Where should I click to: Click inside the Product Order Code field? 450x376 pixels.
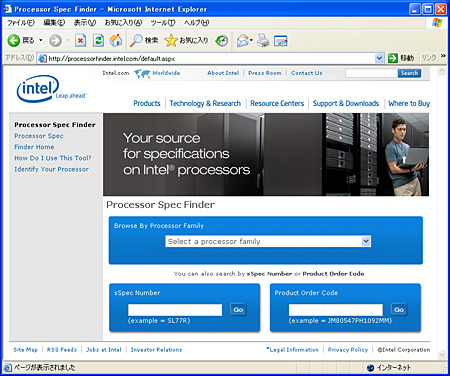tap(336, 310)
